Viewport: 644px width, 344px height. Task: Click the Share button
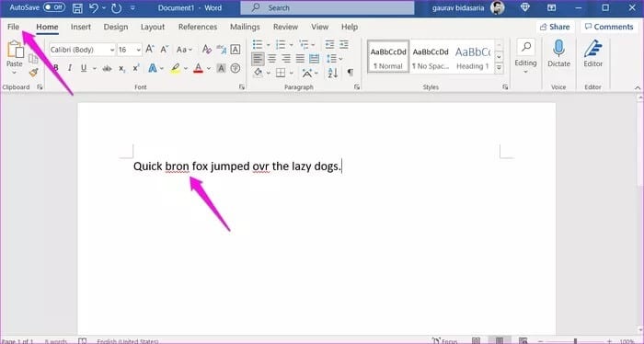pos(555,27)
